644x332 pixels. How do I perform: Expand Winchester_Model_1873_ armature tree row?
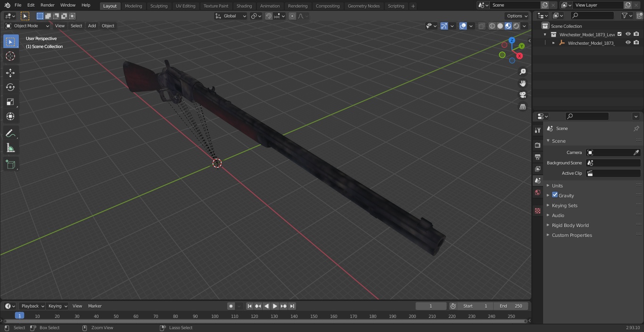pyautogui.click(x=553, y=43)
